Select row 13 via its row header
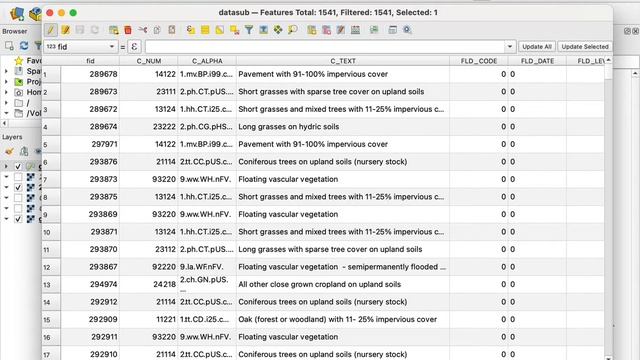 (x=51, y=284)
